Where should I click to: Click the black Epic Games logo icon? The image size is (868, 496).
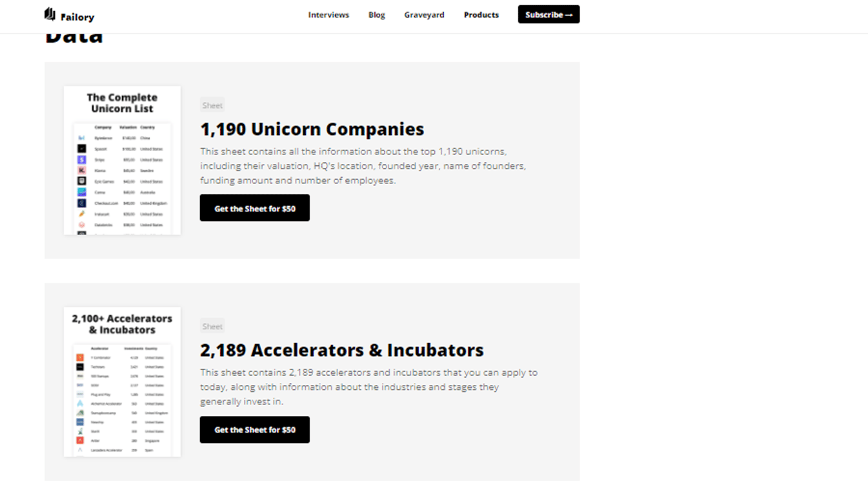pyautogui.click(x=82, y=181)
